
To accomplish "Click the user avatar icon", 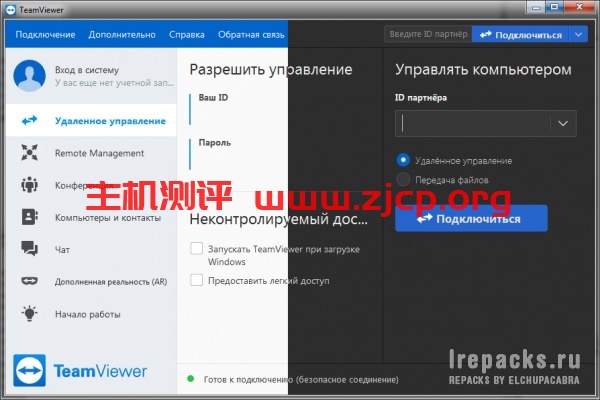I will [x=29, y=75].
